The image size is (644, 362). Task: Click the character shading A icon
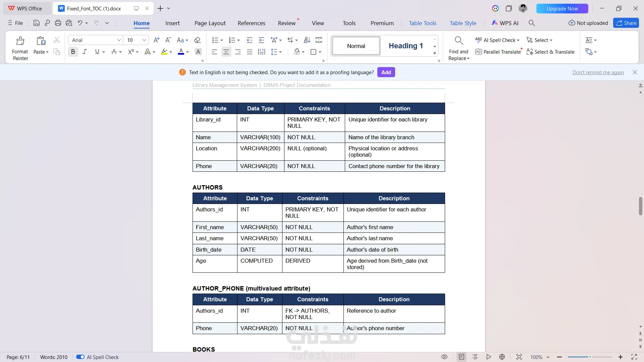point(198,52)
